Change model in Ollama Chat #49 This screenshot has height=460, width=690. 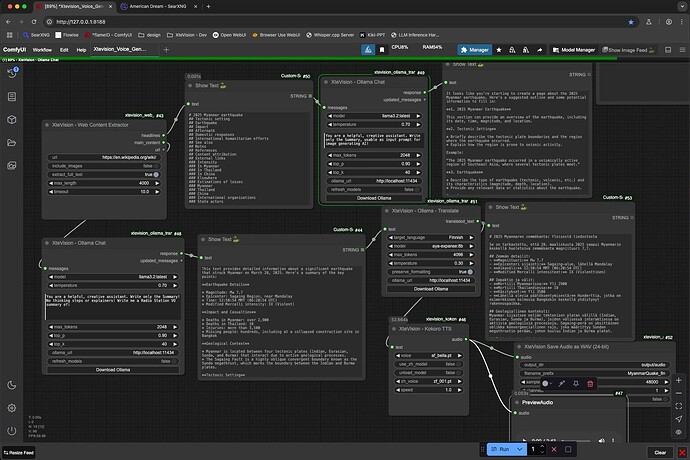(x=374, y=116)
